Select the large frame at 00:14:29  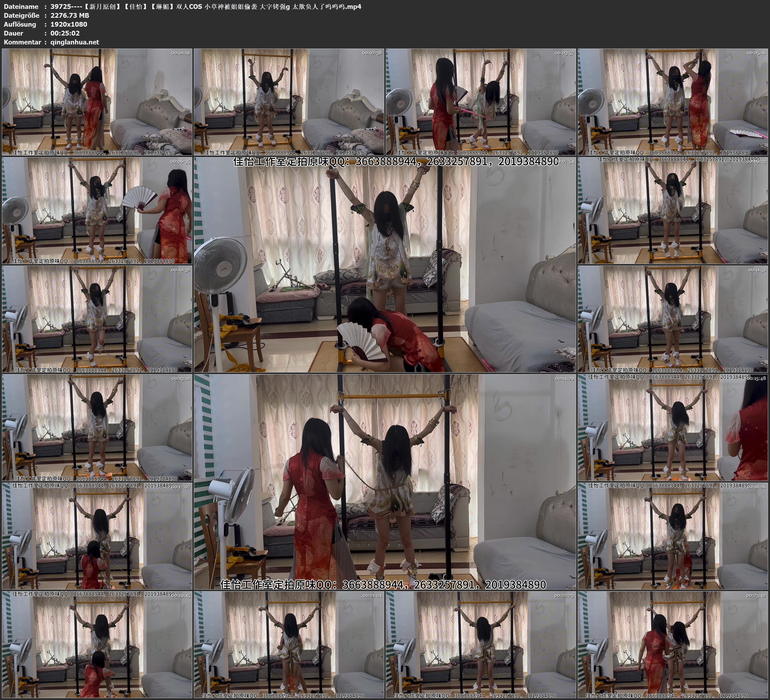(385, 481)
